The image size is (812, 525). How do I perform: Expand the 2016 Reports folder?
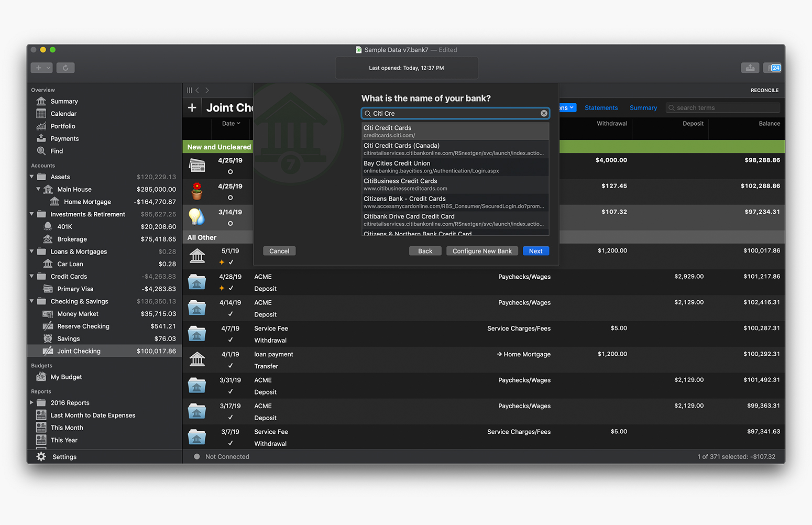coord(31,402)
